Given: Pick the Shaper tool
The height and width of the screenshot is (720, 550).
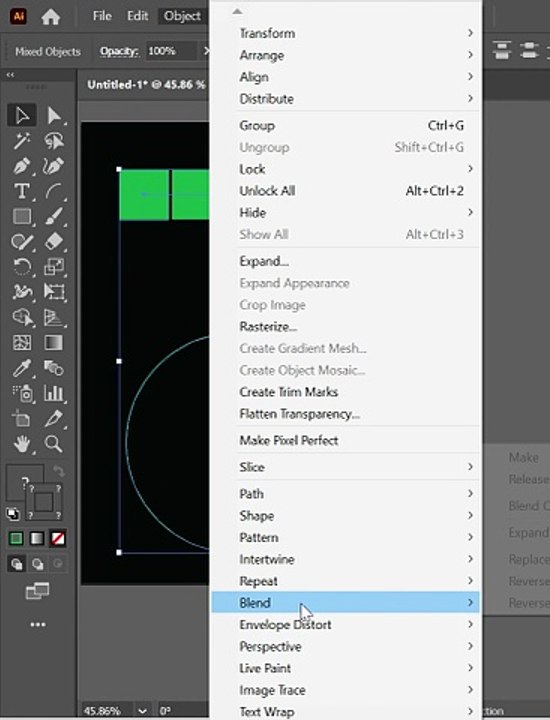Looking at the screenshot, I should click(22, 241).
